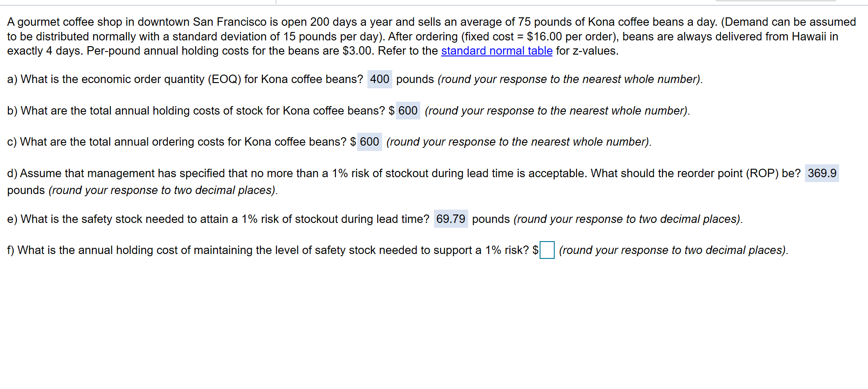Click the two decimal places hint in part e
Image resolution: width=868 pixels, height=389 pixels.
pos(627,219)
